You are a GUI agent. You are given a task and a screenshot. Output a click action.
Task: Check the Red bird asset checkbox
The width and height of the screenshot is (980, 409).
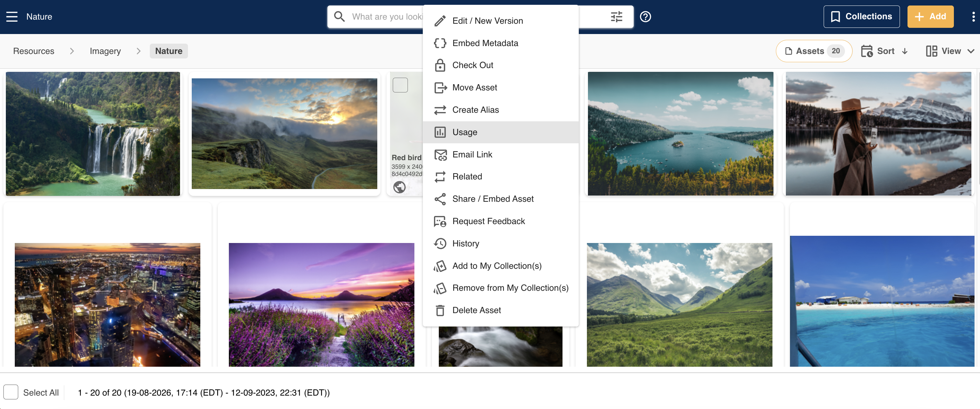click(x=400, y=85)
